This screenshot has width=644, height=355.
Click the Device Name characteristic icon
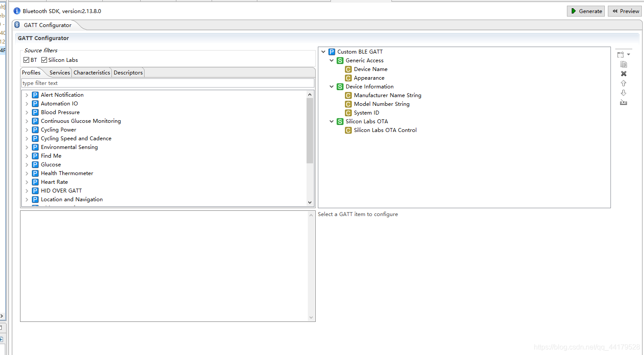pos(348,69)
